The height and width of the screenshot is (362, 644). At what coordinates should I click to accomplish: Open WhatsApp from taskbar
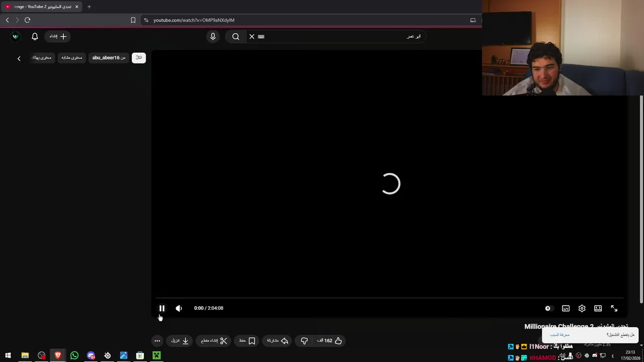[74, 355]
